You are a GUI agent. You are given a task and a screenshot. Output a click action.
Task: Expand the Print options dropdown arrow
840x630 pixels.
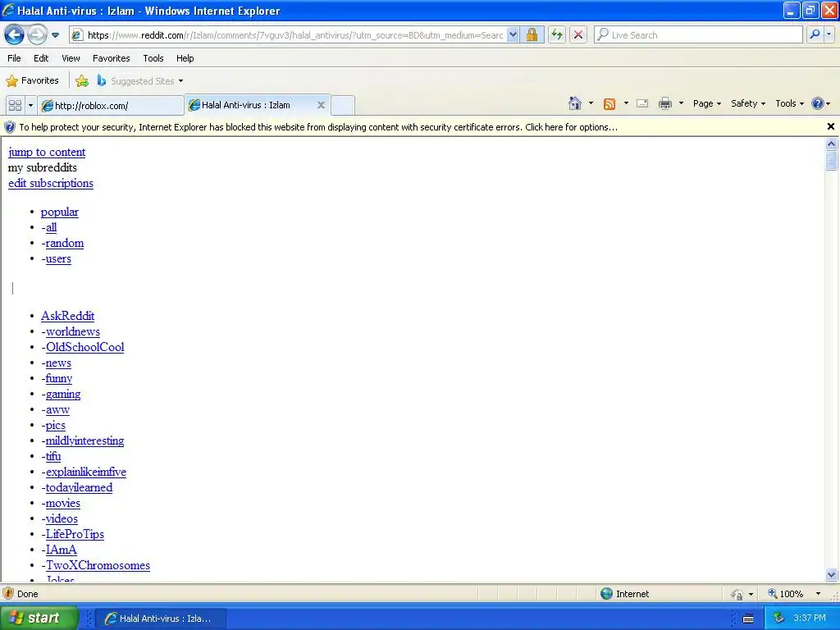pyautogui.click(x=681, y=103)
